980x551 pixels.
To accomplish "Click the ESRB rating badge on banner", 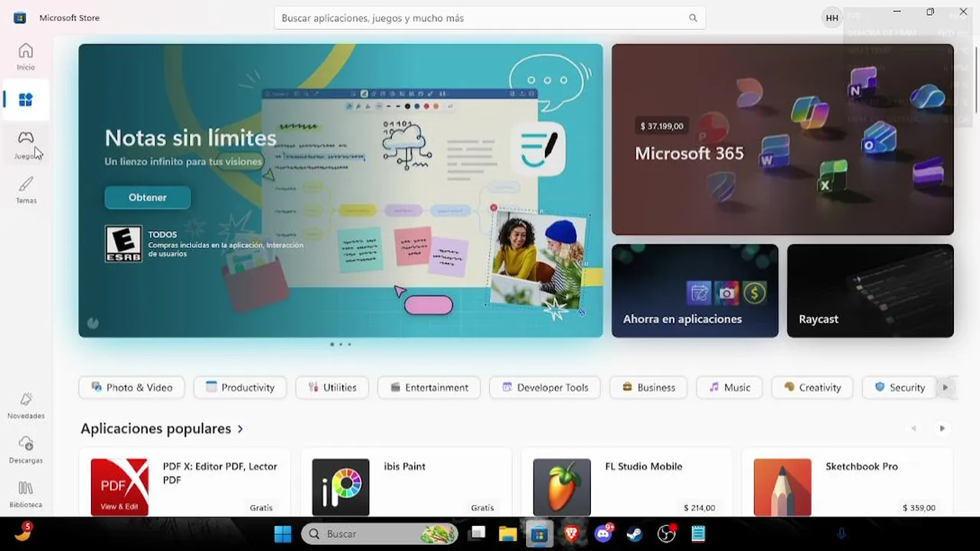I will point(123,244).
